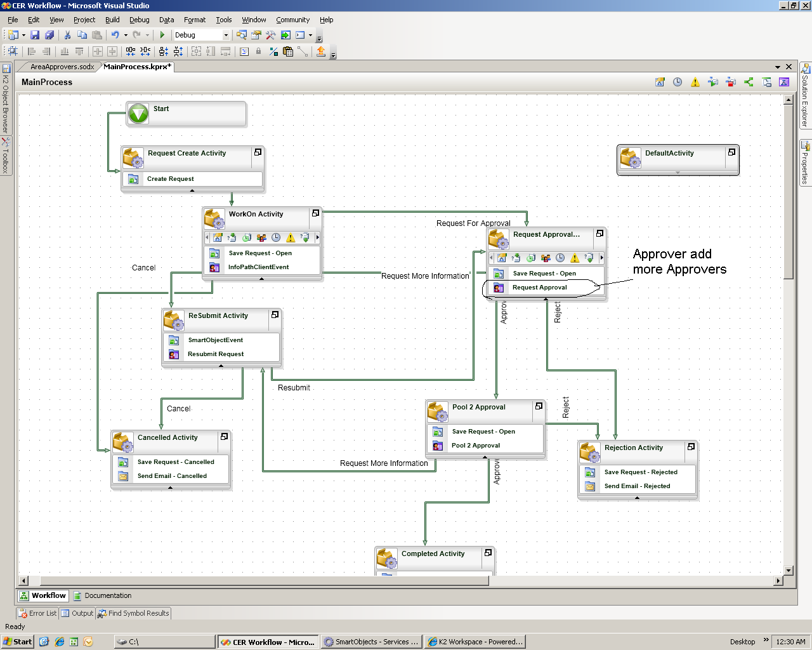812x650 pixels.
Task: Open the Format menu
Action: 195,20
